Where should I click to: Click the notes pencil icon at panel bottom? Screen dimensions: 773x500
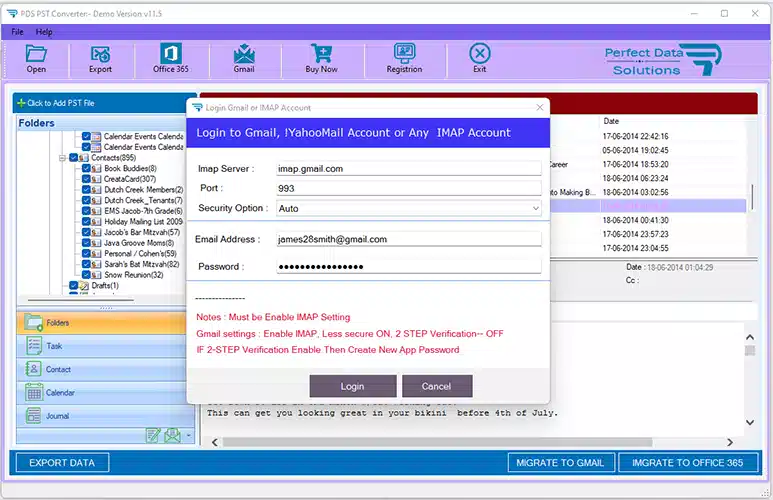153,435
